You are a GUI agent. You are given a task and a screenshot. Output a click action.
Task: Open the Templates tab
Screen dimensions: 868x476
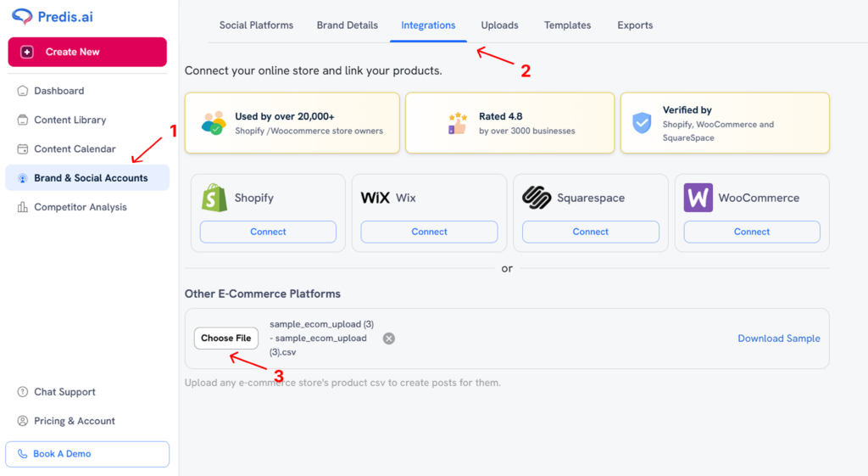point(567,25)
